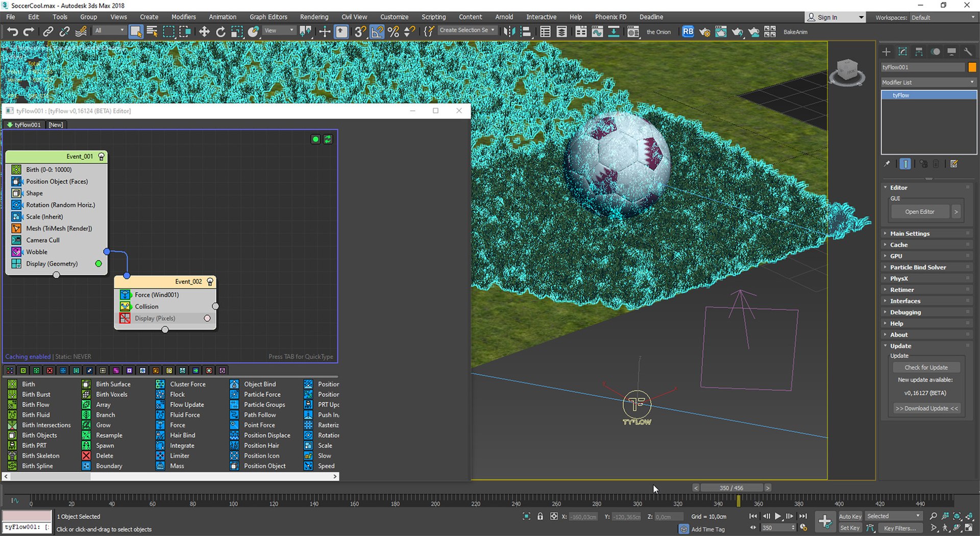Click the Cluster Force operator icon
This screenshot has height=536, width=980.
click(160, 384)
